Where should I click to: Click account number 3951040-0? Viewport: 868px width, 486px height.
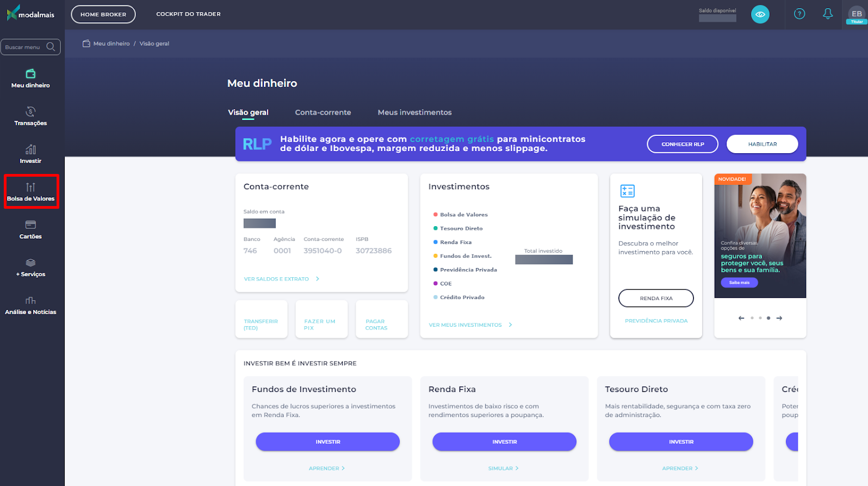[323, 251]
